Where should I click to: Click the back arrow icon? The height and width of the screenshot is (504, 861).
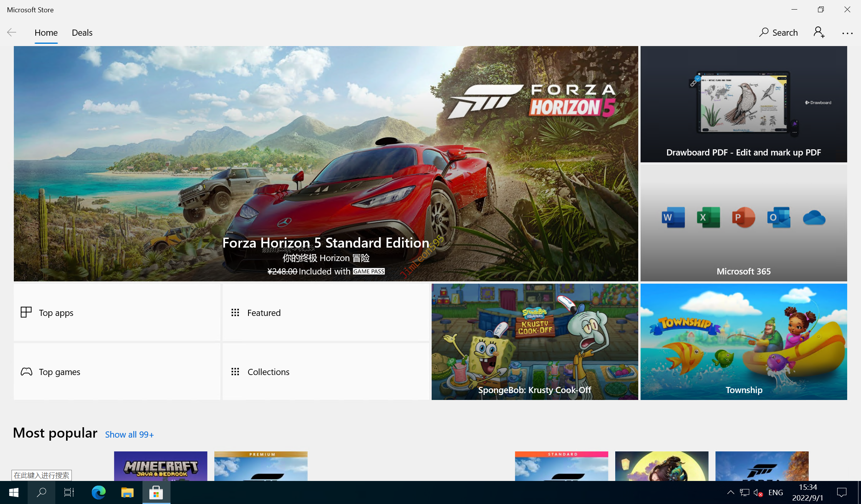pos(12,33)
